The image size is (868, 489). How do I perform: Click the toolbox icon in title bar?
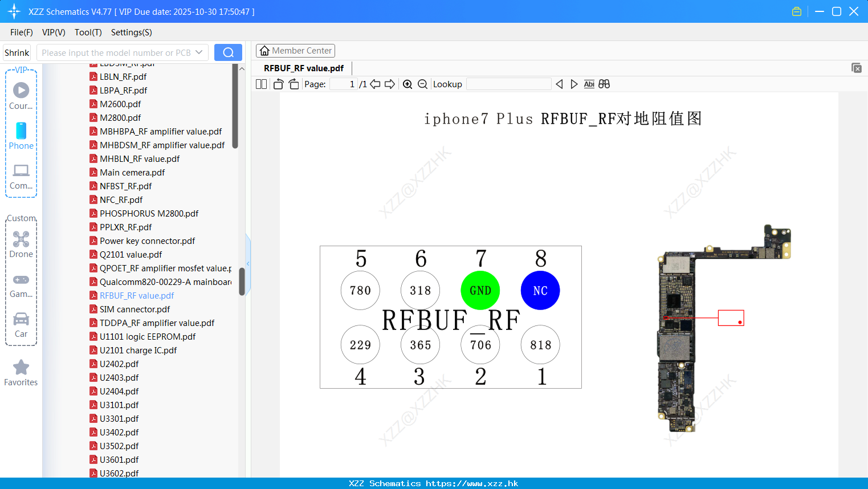click(x=797, y=11)
